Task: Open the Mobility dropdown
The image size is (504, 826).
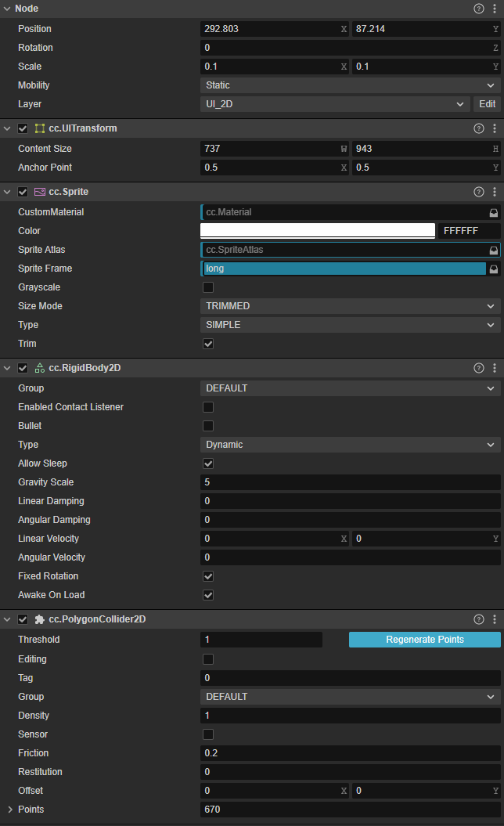Action: (350, 85)
